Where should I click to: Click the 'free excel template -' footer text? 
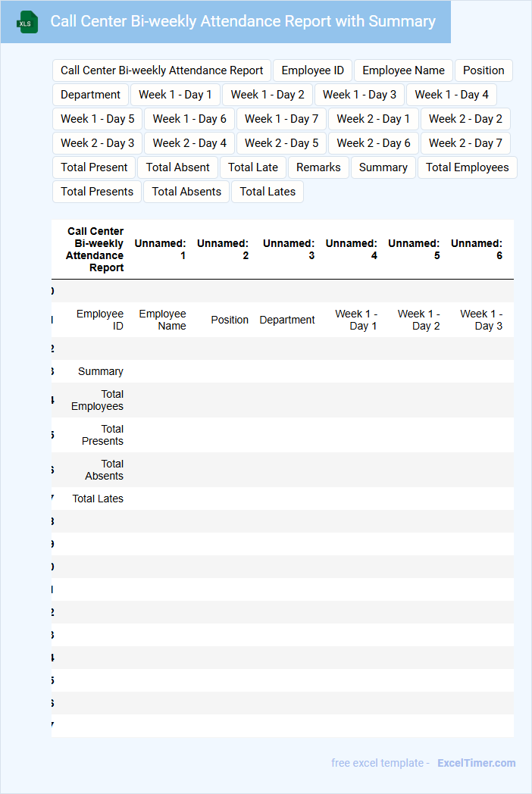pyautogui.click(x=380, y=763)
